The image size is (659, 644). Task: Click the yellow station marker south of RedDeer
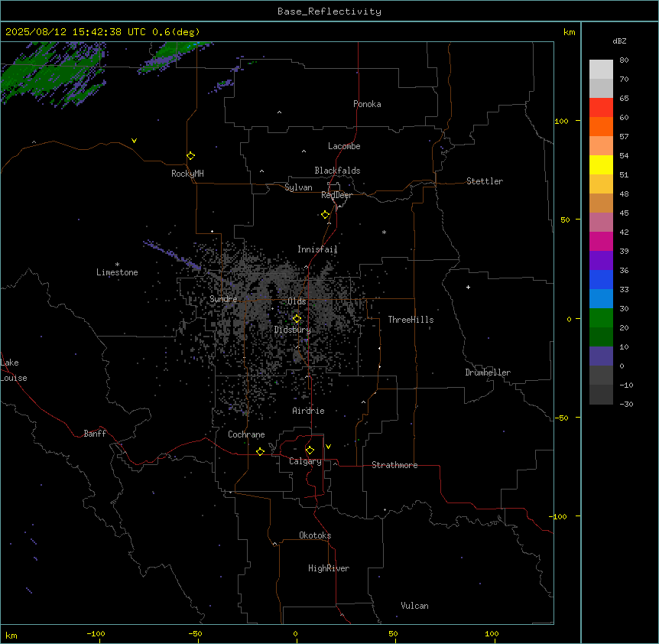pyautogui.click(x=326, y=215)
